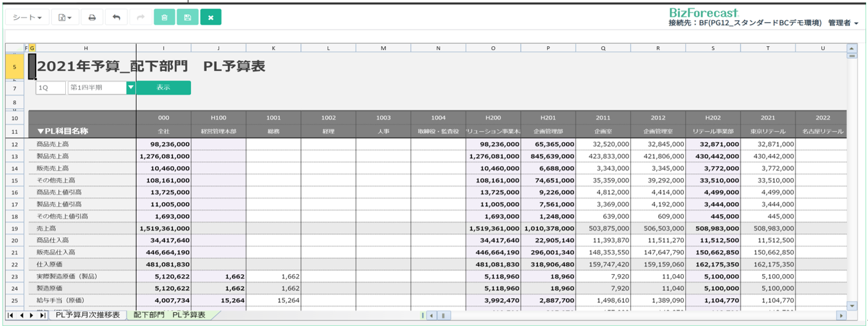This screenshot has width=868, height=327.
Task: Click the green trash delete icon
Action: (x=164, y=17)
